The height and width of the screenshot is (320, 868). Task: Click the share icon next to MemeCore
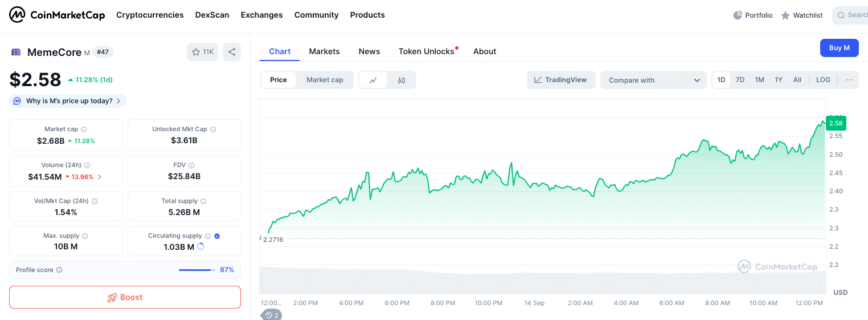[x=232, y=52]
